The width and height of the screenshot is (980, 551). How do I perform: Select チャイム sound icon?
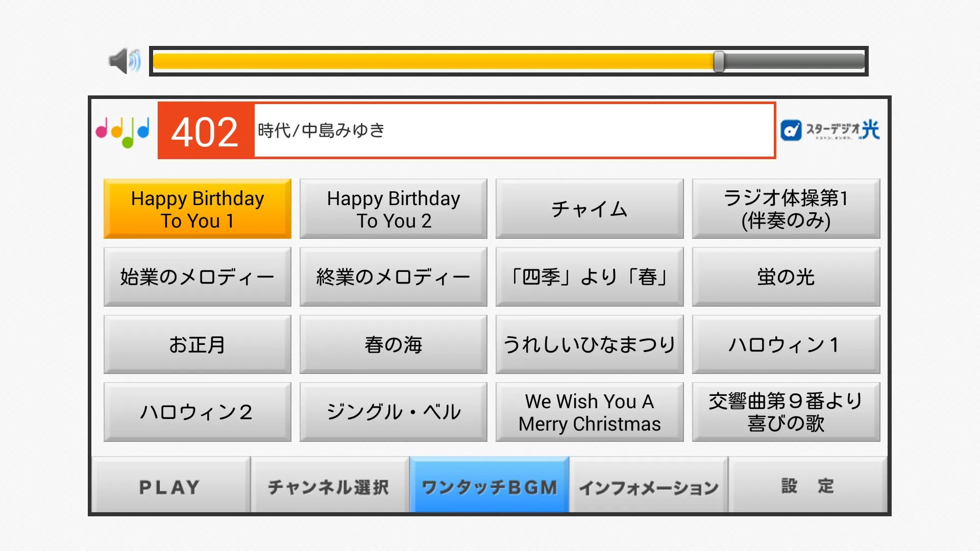tap(589, 209)
